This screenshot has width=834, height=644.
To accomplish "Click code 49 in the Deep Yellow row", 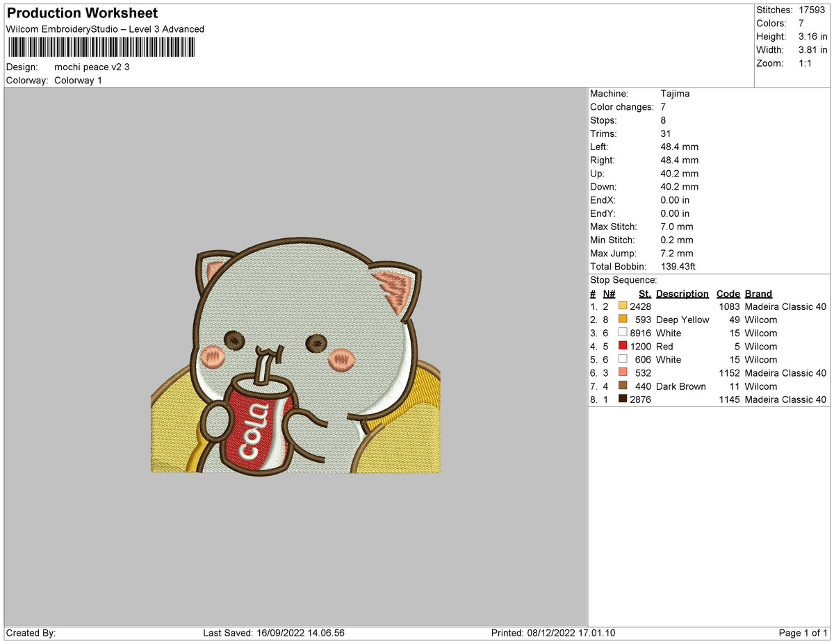I will tap(735, 320).
